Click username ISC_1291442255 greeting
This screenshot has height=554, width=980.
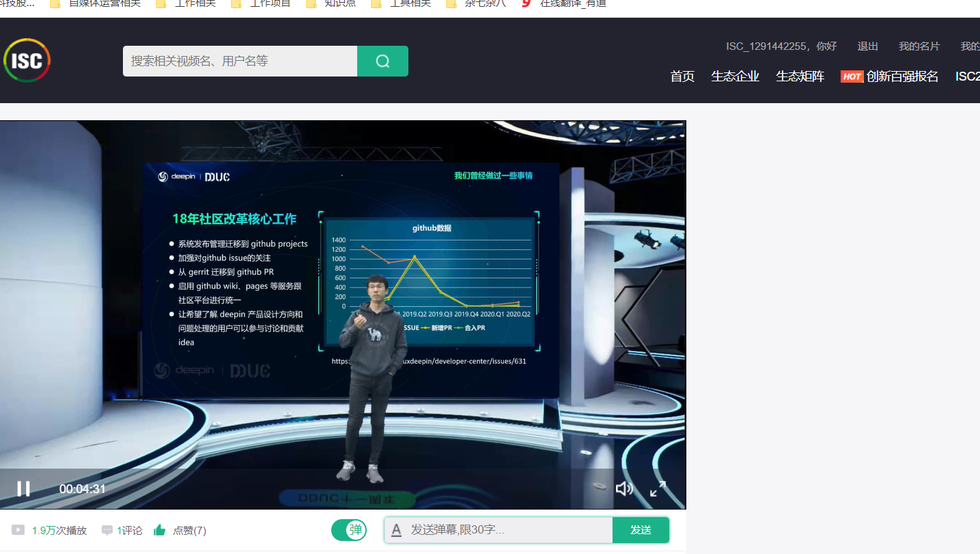click(x=781, y=46)
